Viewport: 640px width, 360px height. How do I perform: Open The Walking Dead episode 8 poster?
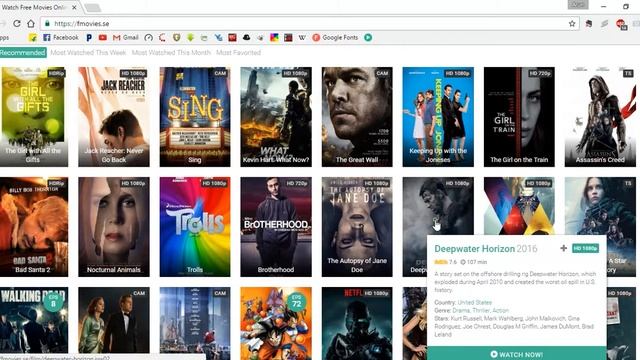(x=33, y=320)
